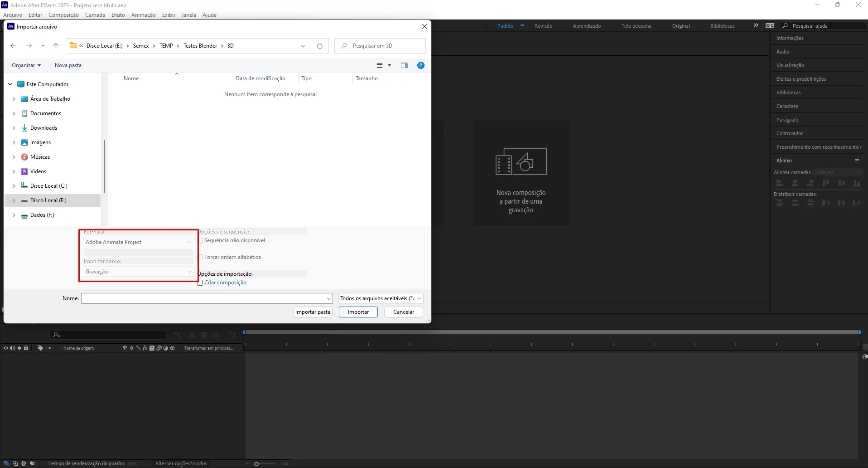Click the timeline audio column icon
Image resolution: width=868 pixels, height=468 pixels.
coord(12,348)
